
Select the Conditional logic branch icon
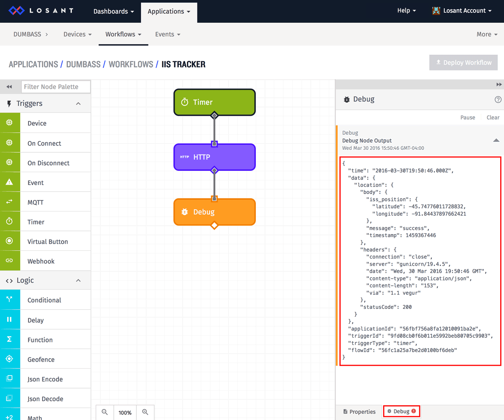(10, 300)
